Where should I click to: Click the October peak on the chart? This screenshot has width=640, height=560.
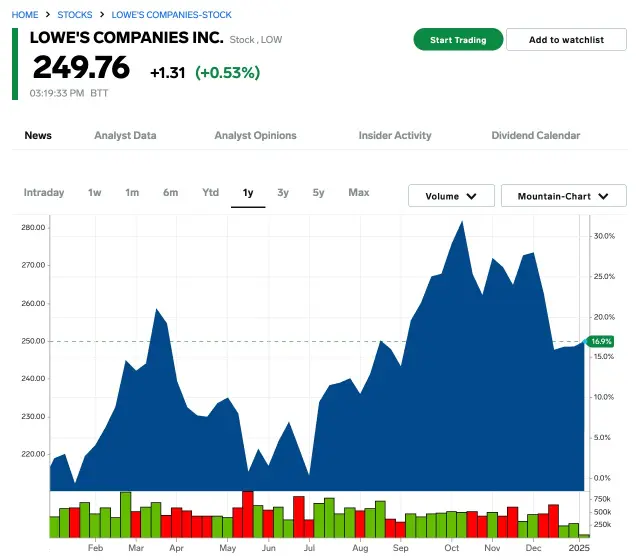[x=461, y=222]
